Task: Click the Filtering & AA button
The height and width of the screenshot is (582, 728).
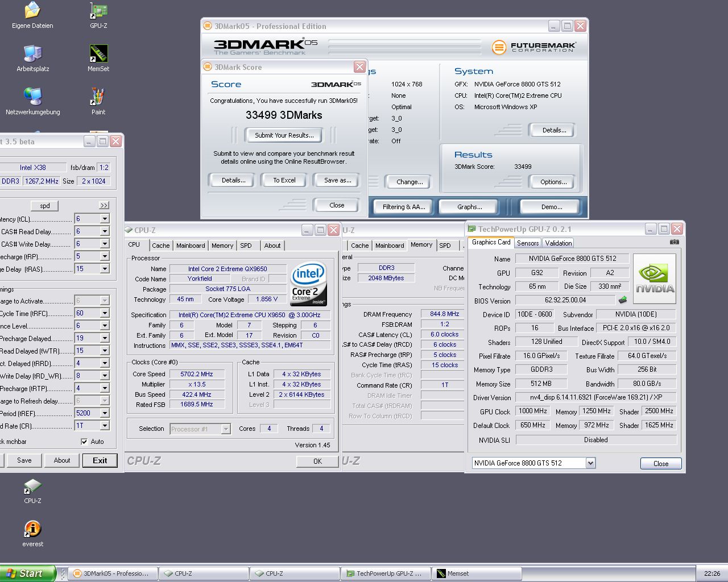Action: [404, 207]
